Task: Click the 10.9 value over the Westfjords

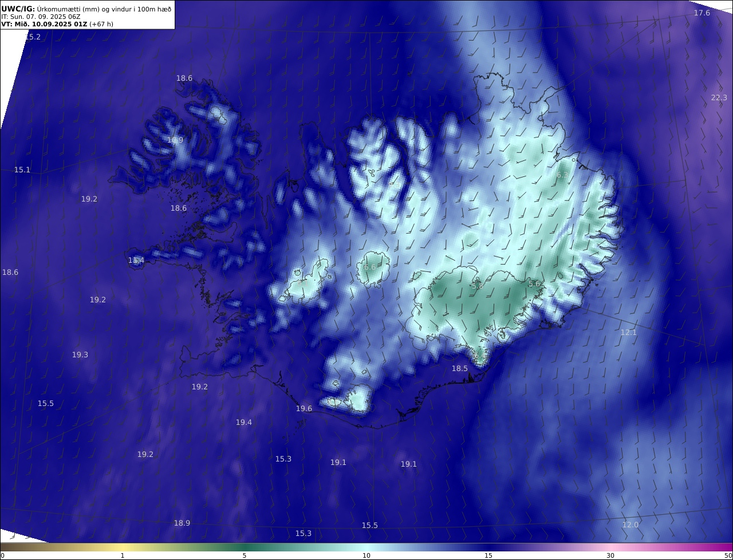Action: point(175,140)
